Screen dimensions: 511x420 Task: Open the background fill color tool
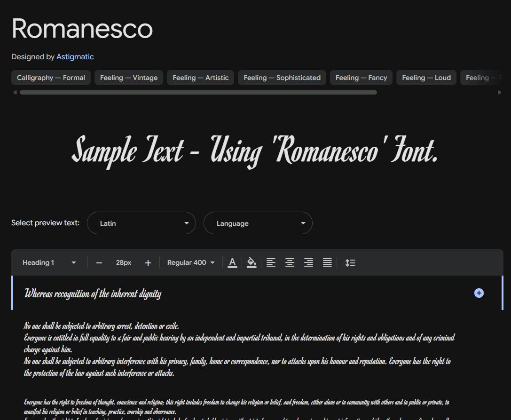pyautogui.click(x=251, y=262)
